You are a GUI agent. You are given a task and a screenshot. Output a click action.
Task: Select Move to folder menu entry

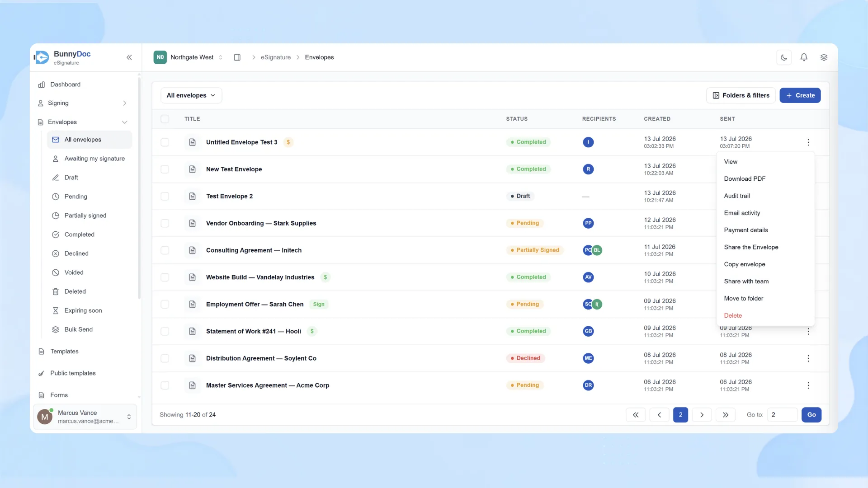765,299
